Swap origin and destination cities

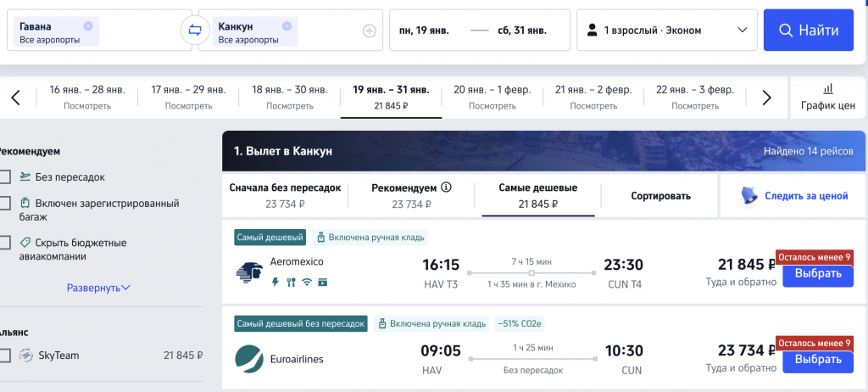pos(194,31)
